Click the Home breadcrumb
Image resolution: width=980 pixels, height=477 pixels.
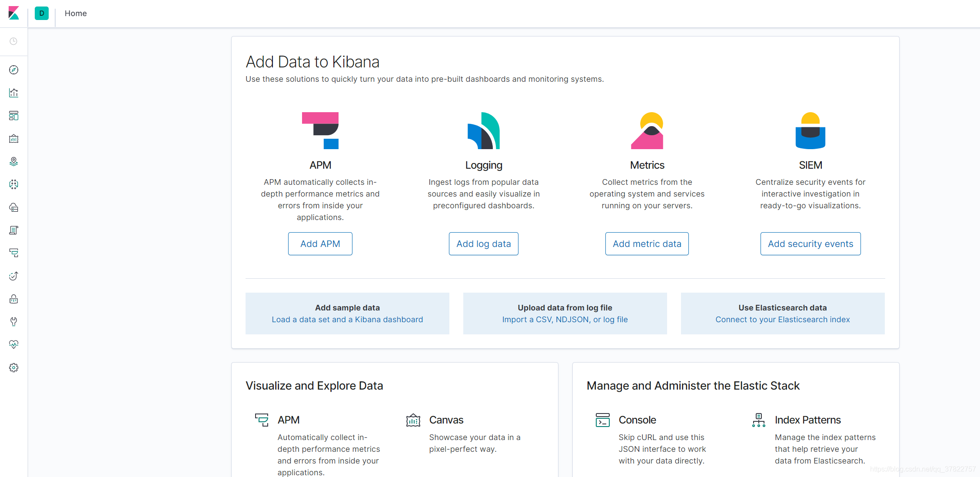[x=76, y=13]
